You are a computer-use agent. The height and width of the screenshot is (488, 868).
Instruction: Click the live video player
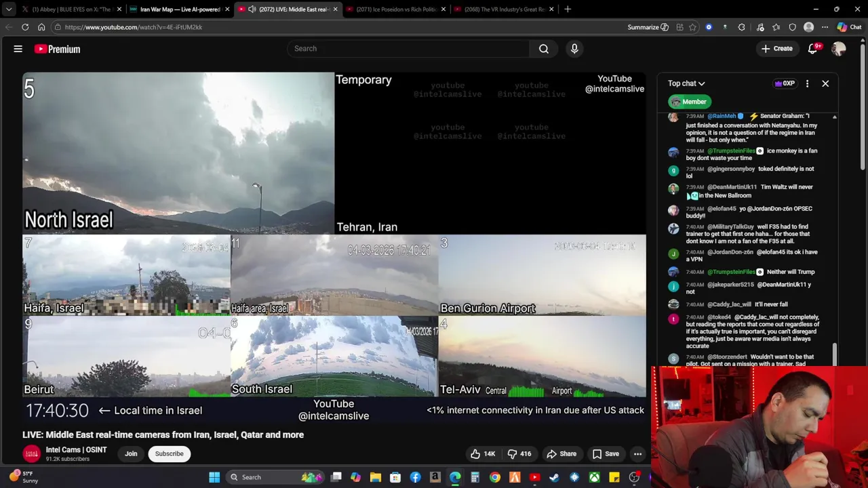click(x=334, y=247)
